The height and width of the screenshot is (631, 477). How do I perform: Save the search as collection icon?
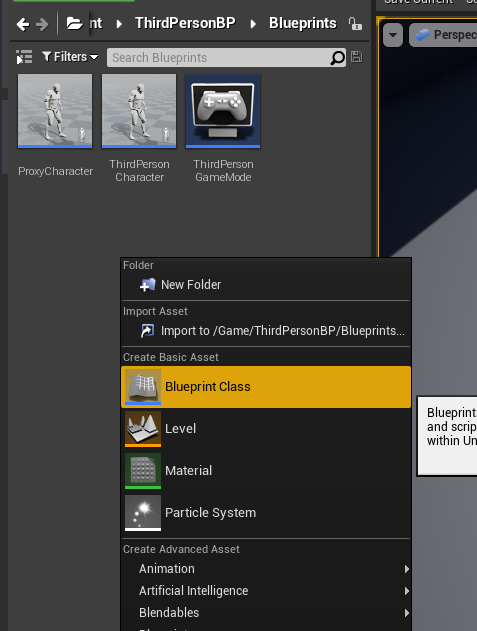tap(356, 57)
